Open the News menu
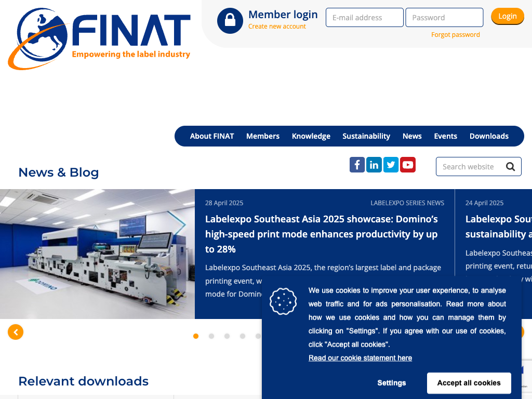The width and height of the screenshot is (532, 399). click(412, 136)
